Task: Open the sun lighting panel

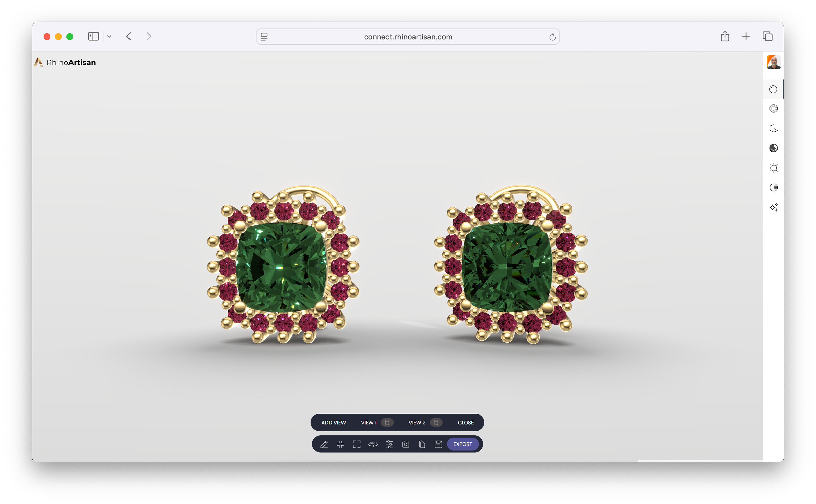Action: 773,168
